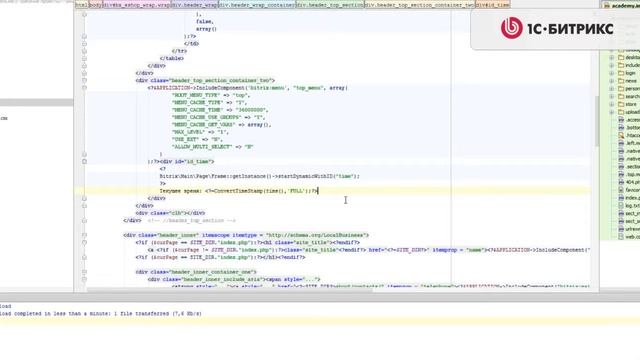Click the "MENU_CACHE_TIME" => "36000000" line
This screenshot has width=640, height=360.
220,110
